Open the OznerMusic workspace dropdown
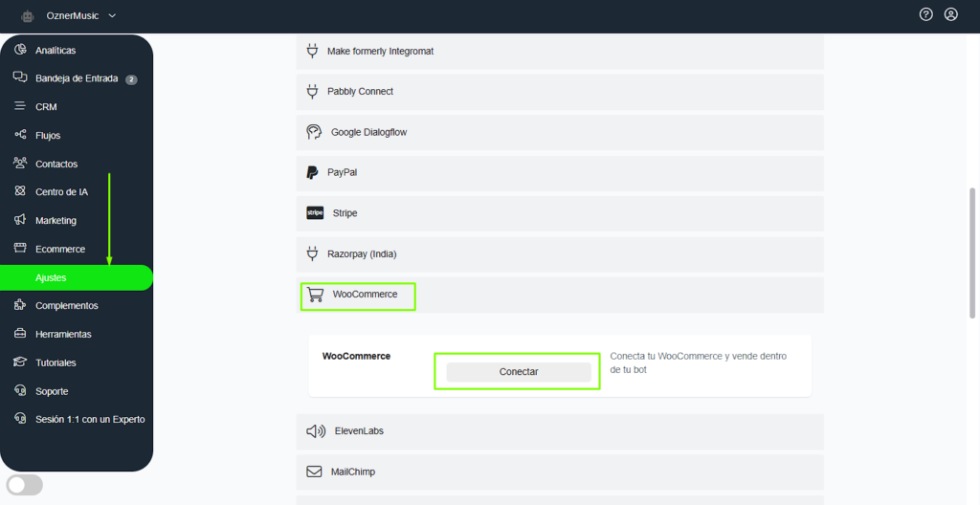The image size is (980, 505). click(80, 15)
